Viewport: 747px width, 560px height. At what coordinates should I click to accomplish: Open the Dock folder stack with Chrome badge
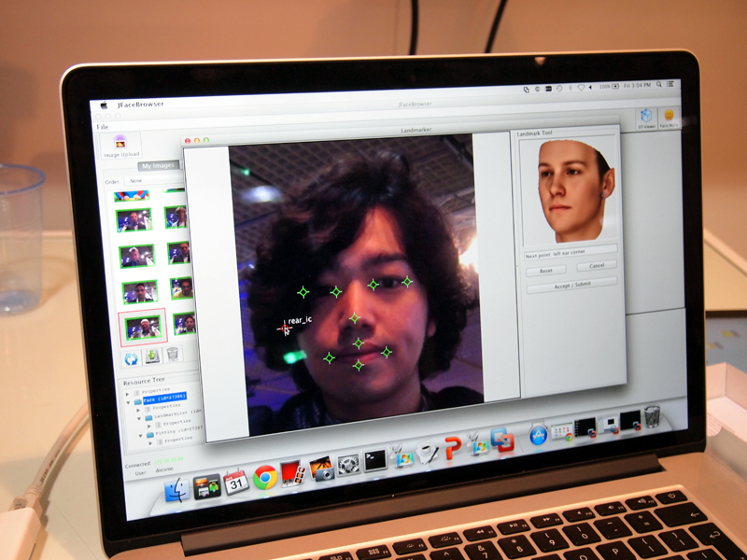tap(563, 431)
